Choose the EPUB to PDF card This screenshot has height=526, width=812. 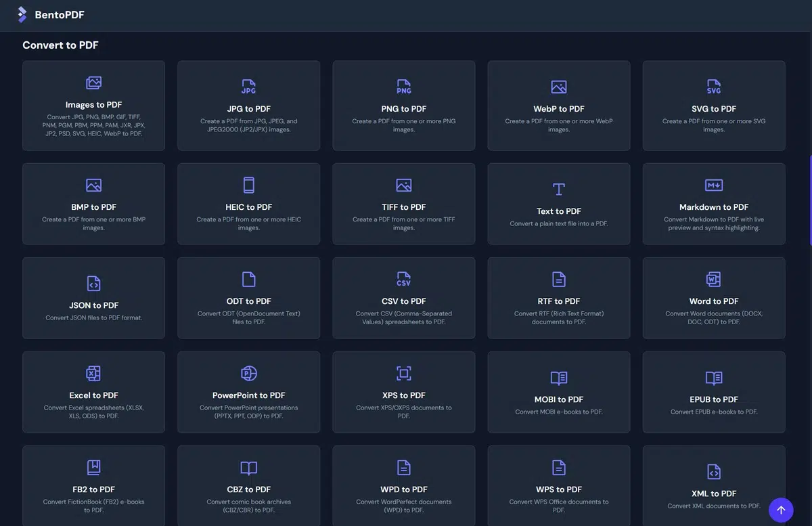pos(714,392)
